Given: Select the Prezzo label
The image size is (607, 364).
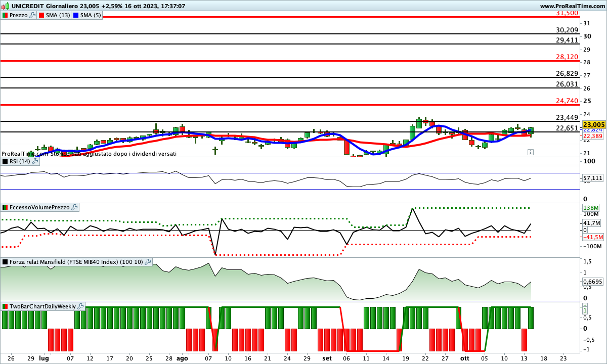Looking at the screenshot, I should (19, 15).
